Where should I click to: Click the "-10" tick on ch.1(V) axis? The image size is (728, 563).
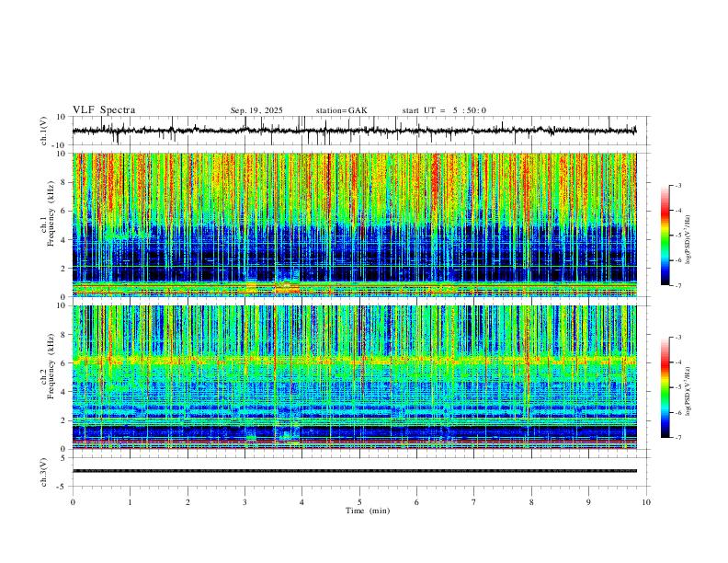point(60,145)
